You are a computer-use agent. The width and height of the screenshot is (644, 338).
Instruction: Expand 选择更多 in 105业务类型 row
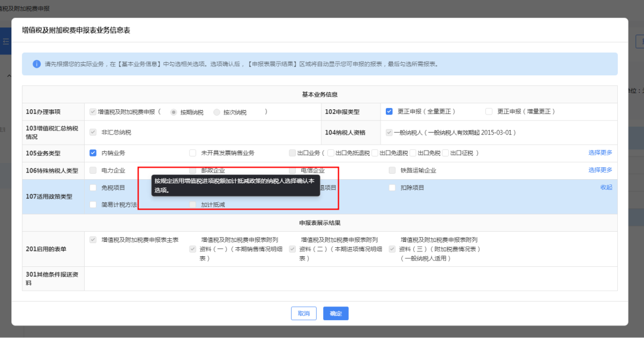pos(600,152)
